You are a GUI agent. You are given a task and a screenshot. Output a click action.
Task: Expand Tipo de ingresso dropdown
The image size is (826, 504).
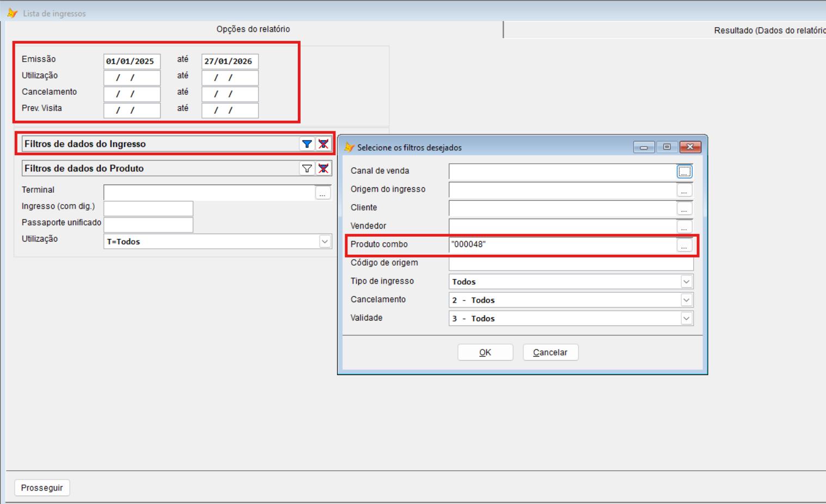(x=687, y=282)
